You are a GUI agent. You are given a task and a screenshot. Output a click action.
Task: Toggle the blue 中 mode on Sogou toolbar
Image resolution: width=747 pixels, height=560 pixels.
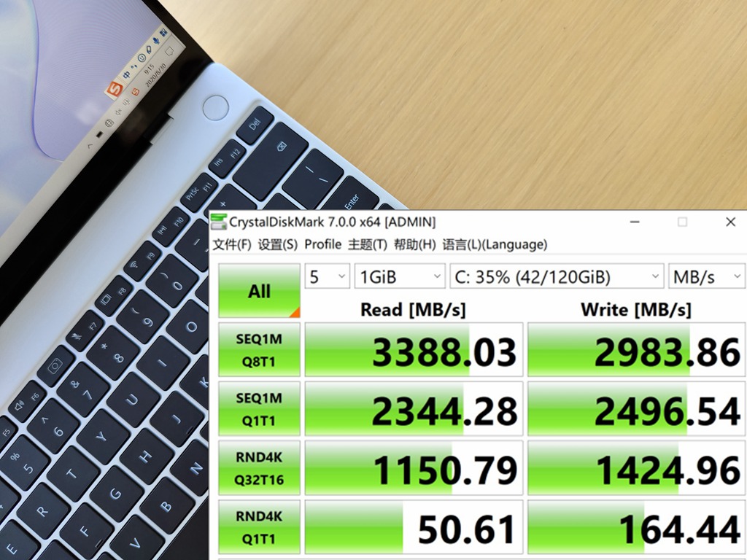127,75
